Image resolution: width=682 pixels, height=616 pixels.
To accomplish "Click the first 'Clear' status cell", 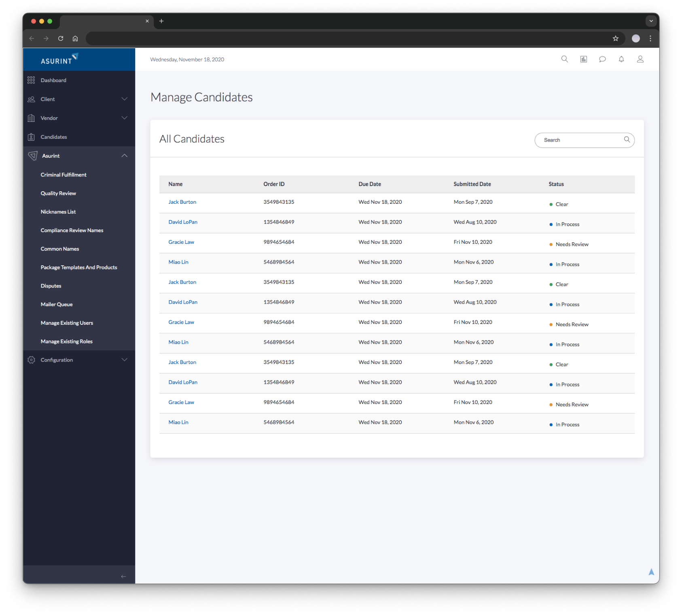I will click(x=559, y=204).
